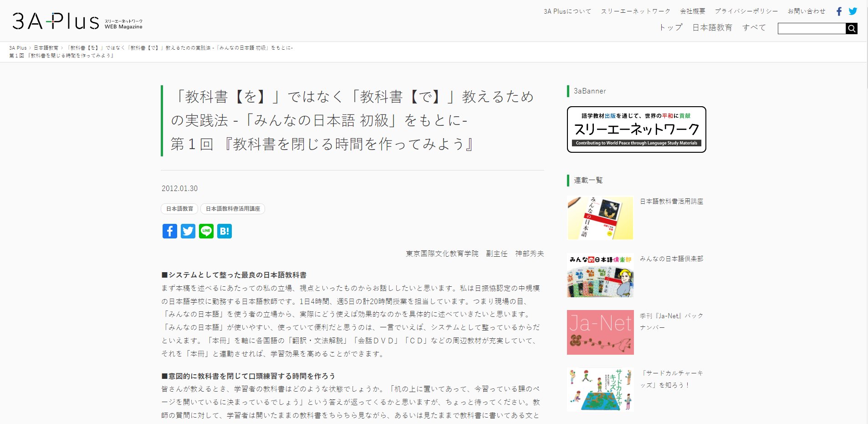Viewport: 868px width, 424px height.
Task: Click the 日本語教育 tag button
Action: pos(179,209)
